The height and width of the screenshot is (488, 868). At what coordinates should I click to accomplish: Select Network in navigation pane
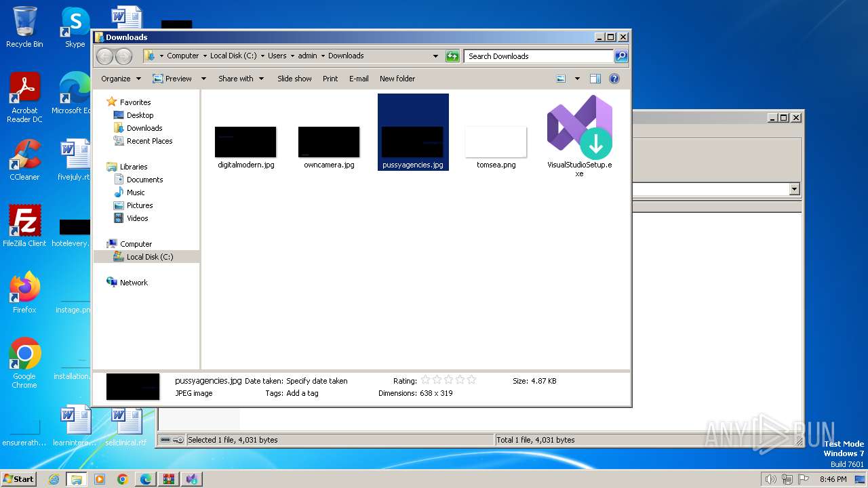(x=134, y=283)
